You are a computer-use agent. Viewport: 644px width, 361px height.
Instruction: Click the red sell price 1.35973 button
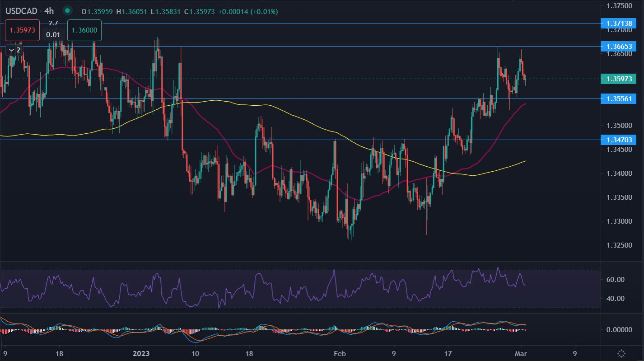[23, 31]
